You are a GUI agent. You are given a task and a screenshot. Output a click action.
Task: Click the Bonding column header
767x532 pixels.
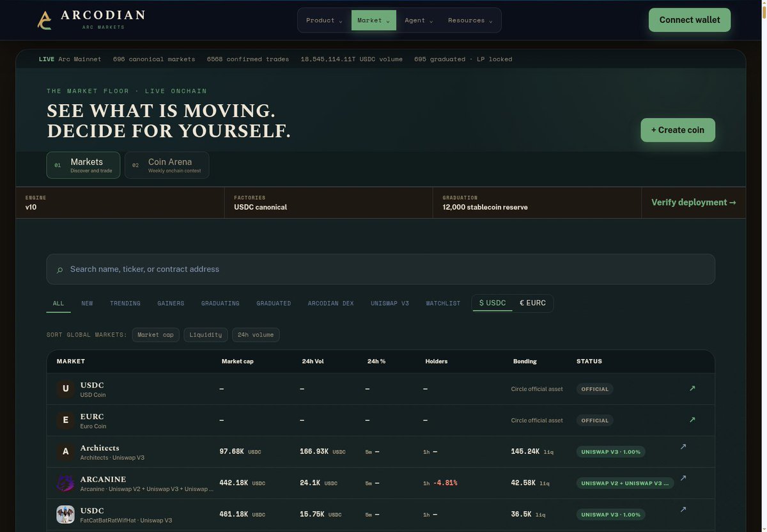click(x=525, y=361)
